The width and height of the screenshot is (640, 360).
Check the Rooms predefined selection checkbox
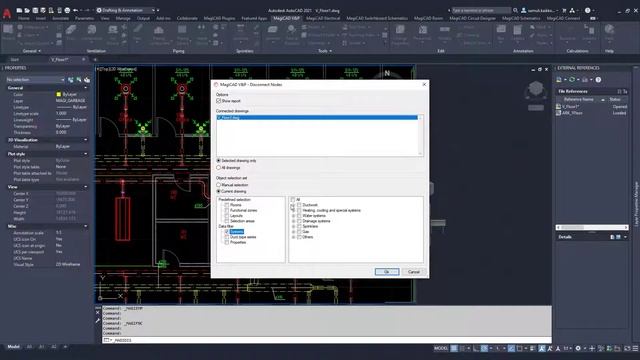[227, 205]
